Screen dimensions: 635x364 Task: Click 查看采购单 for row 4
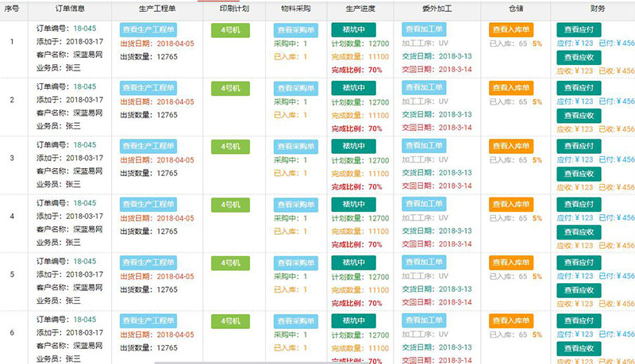pyautogui.click(x=295, y=205)
